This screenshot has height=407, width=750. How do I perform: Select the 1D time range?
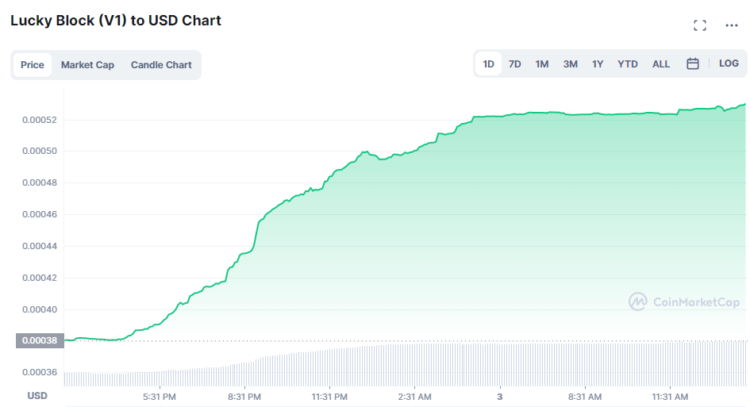[x=488, y=64]
